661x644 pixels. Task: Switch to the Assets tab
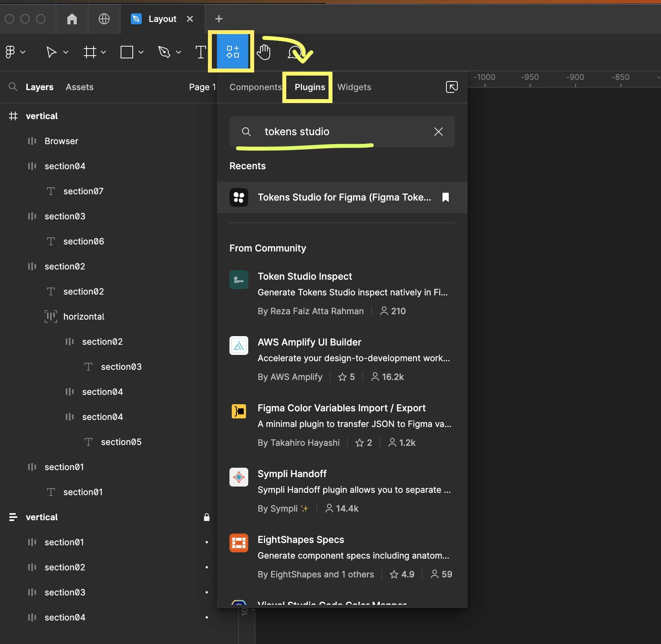click(79, 87)
